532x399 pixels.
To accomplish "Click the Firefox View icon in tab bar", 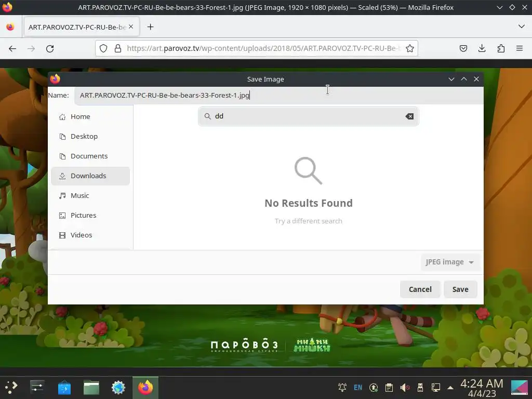I will [10, 27].
